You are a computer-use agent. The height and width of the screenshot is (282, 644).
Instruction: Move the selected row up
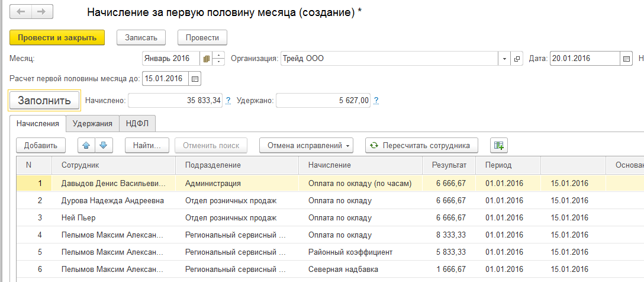tap(86, 145)
